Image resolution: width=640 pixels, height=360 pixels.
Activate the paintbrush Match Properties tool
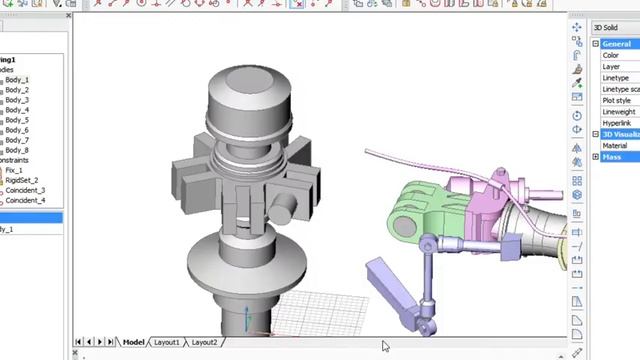(x=577, y=69)
